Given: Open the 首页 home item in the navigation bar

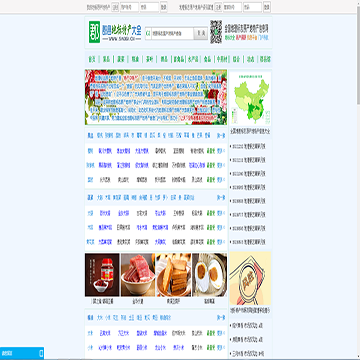Looking at the screenshot, I should pyautogui.click(x=92, y=59).
